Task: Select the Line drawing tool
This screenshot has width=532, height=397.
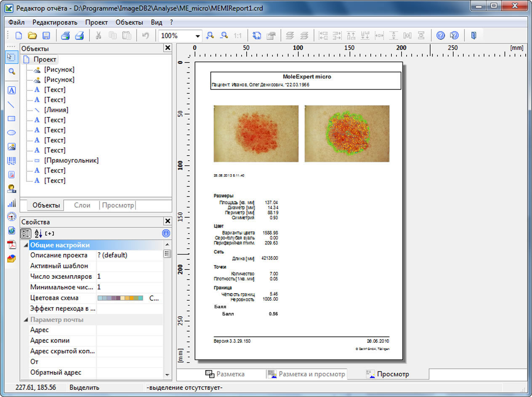Action: click(12, 105)
